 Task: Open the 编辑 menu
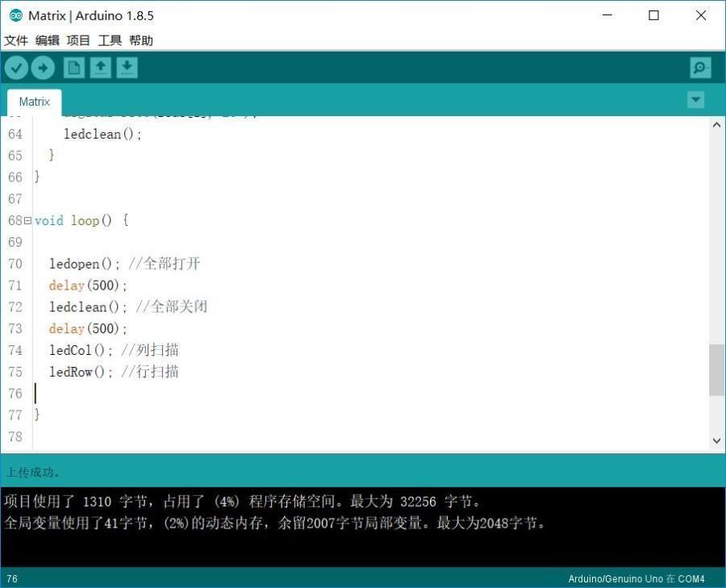click(x=47, y=40)
